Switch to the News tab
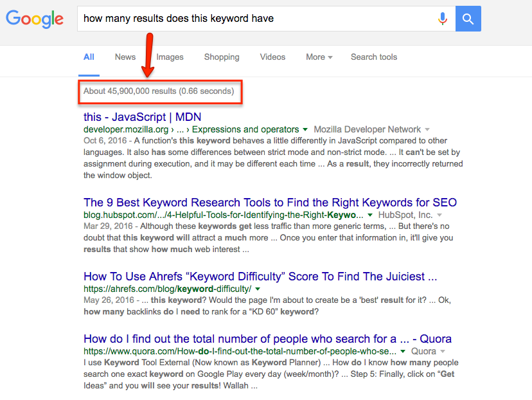 (x=125, y=57)
